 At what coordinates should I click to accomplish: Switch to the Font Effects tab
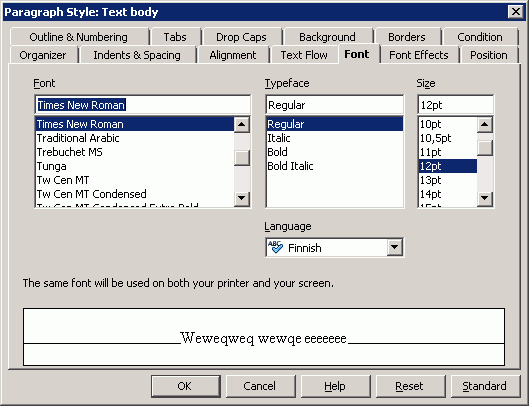coord(419,55)
